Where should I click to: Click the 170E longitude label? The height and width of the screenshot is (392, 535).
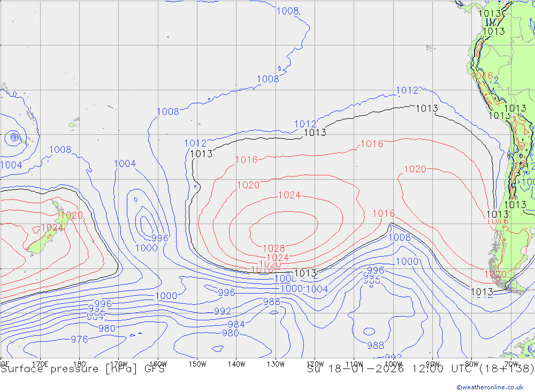(x=40, y=364)
